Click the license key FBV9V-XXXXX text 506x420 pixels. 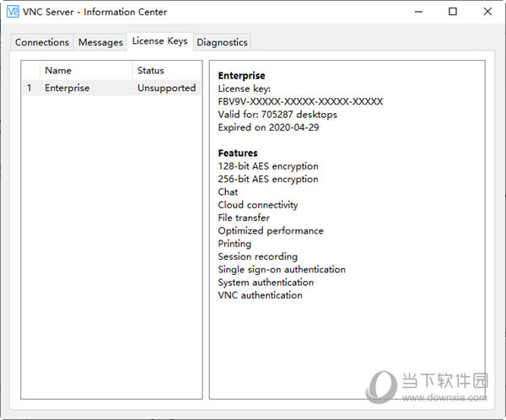[300, 102]
